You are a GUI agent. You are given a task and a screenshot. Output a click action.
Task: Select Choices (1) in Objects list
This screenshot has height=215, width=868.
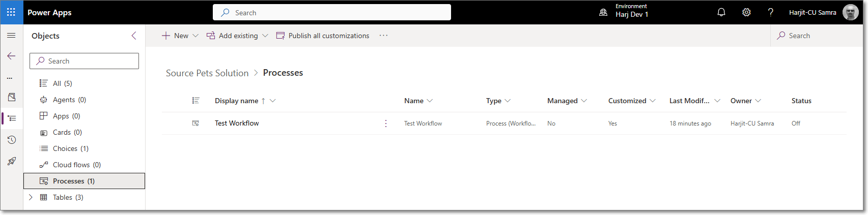(70, 148)
